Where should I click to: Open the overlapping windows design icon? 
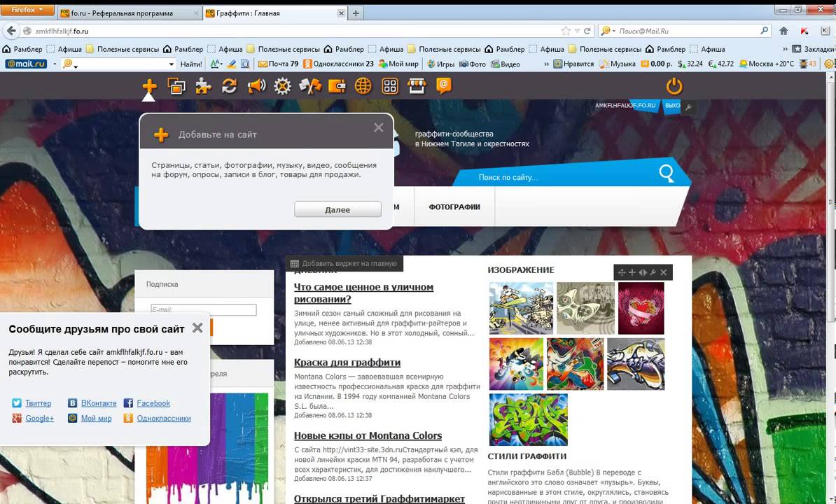coord(176,86)
